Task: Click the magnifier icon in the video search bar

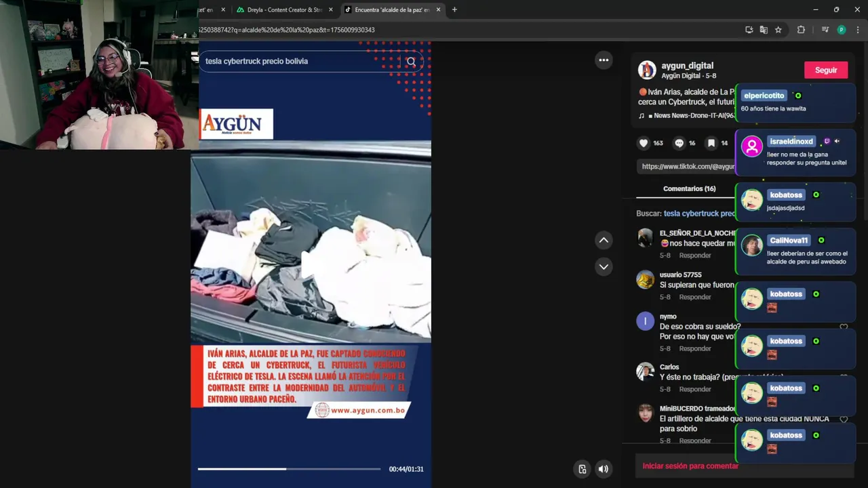Action: [411, 62]
